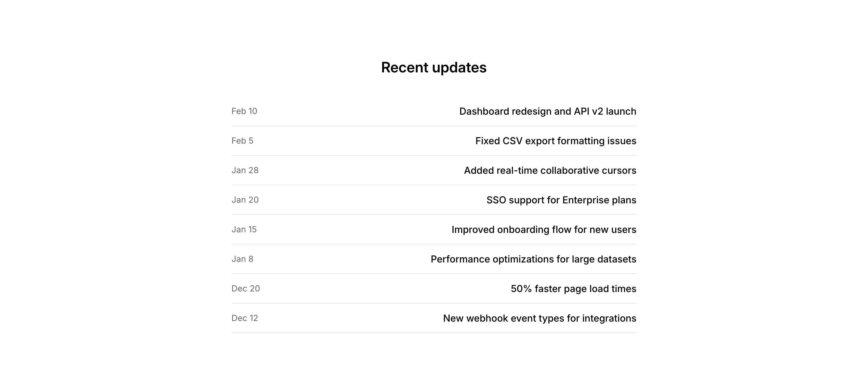
Task: Open the Dashboard redesign and API v2 launch update
Action: click(x=548, y=111)
